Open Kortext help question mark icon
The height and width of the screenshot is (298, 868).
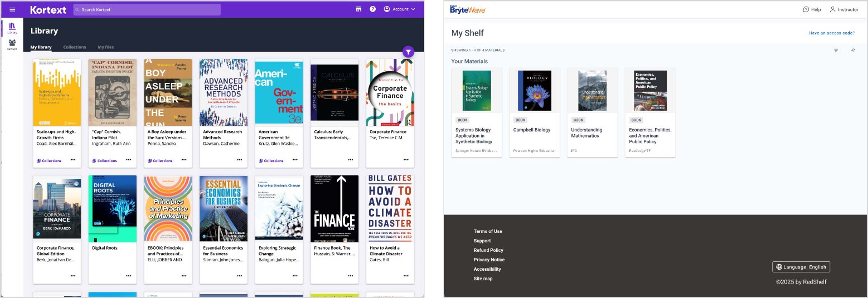373,9
